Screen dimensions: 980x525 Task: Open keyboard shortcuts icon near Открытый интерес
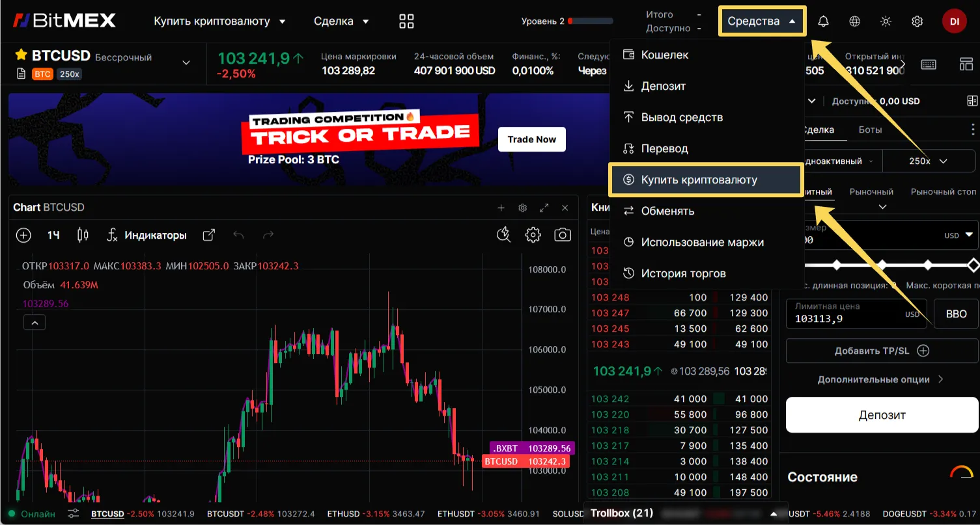coord(929,64)
